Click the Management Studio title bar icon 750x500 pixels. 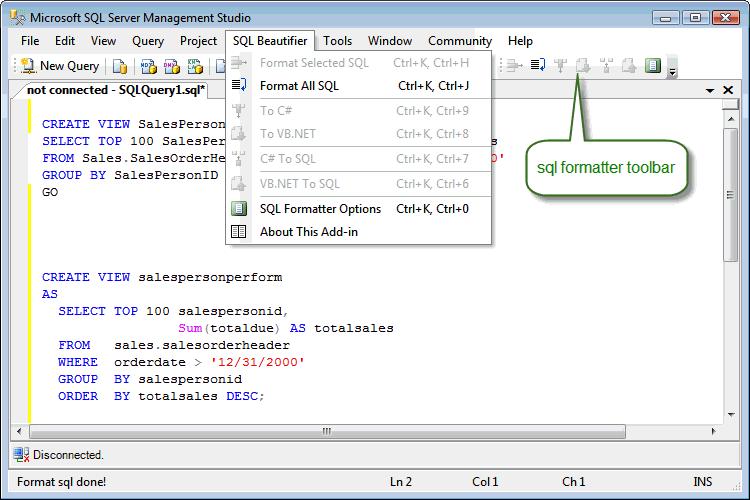click(18, 18)
